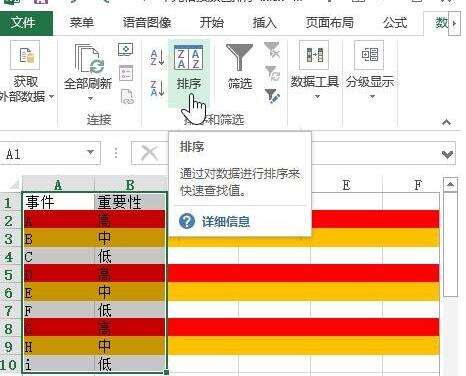Click cell B3 with 中
This screenshot has width=466, height=376.
[x=130, y=238]
